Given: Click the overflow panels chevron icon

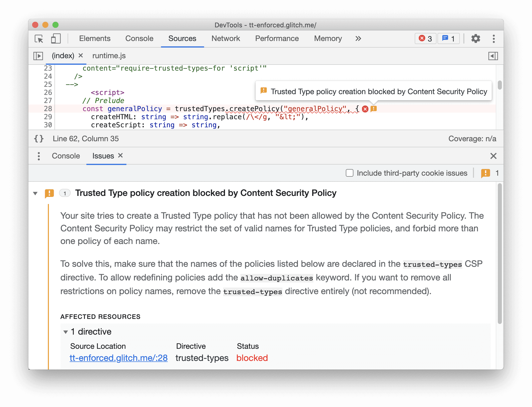Looking at the screenshot, I should [358, 38].
